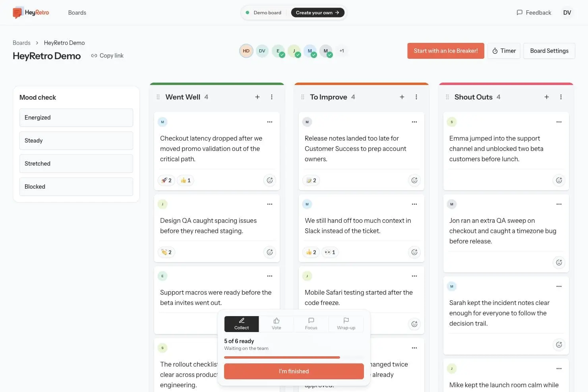Add a card to To Improve column
The height and width of the screenshot is (392, 588).
click(x=402, y=97)
